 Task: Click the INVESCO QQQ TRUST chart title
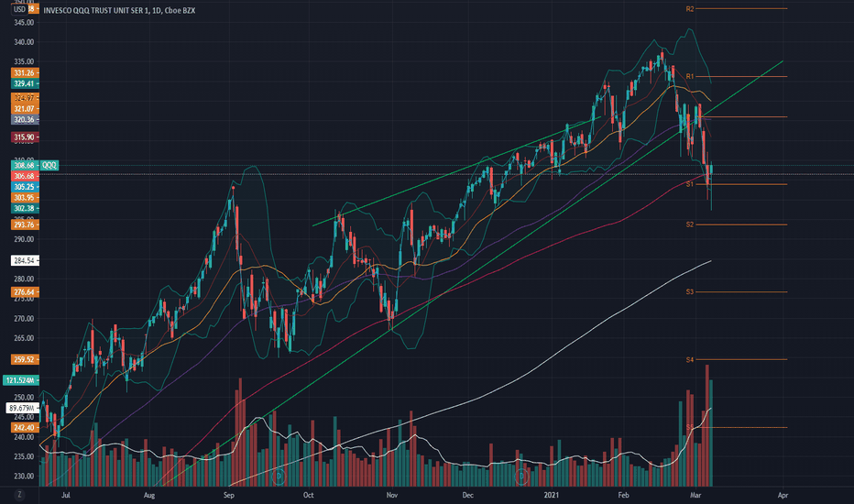tap(119, 10)
